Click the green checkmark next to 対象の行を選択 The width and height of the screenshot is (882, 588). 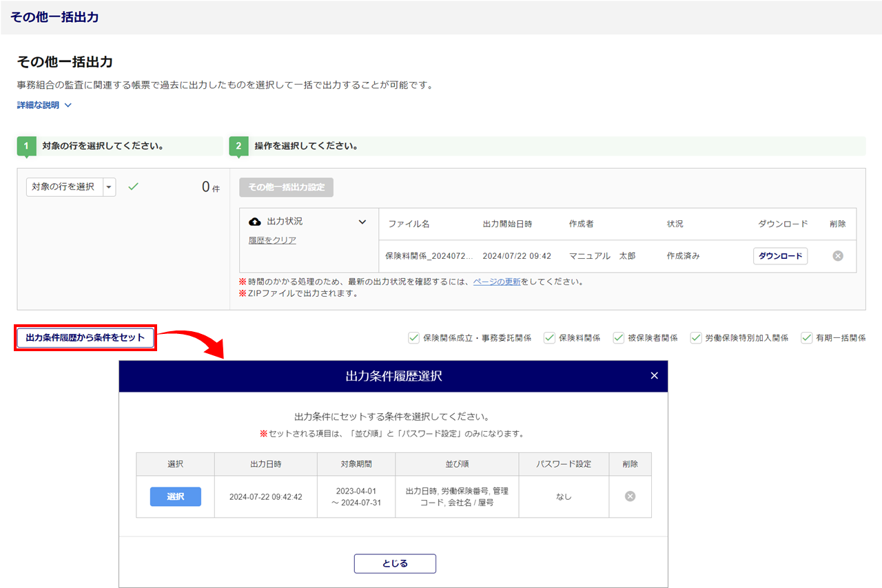coord(133,187)
